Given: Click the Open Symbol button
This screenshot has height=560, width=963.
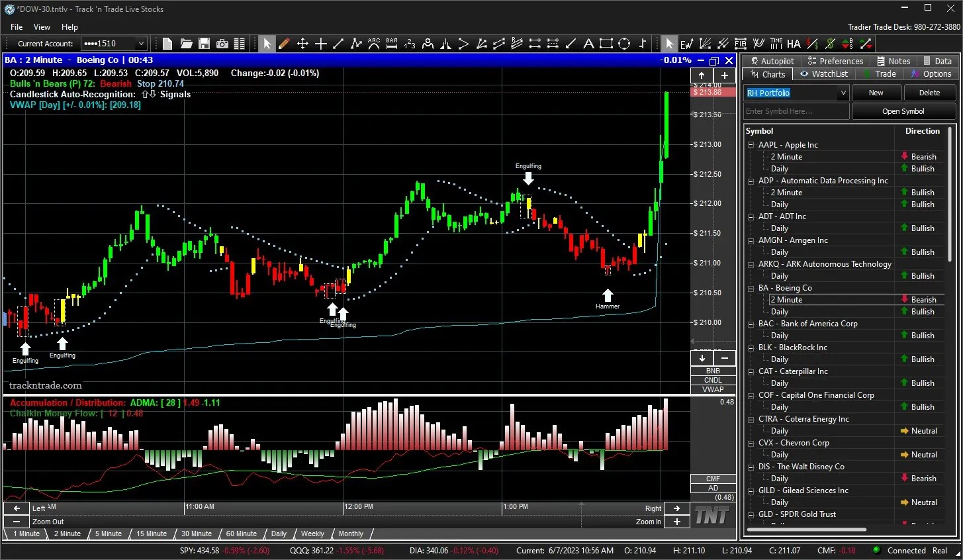Looking at the screenshot, I should pos(902,111).
